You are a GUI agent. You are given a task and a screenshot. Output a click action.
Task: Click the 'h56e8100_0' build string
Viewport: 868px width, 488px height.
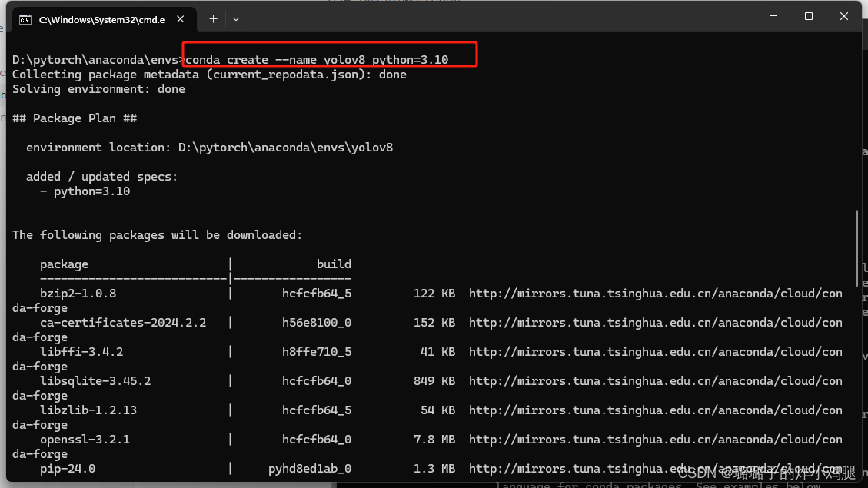pyautogui.click(x=317, y=323)
